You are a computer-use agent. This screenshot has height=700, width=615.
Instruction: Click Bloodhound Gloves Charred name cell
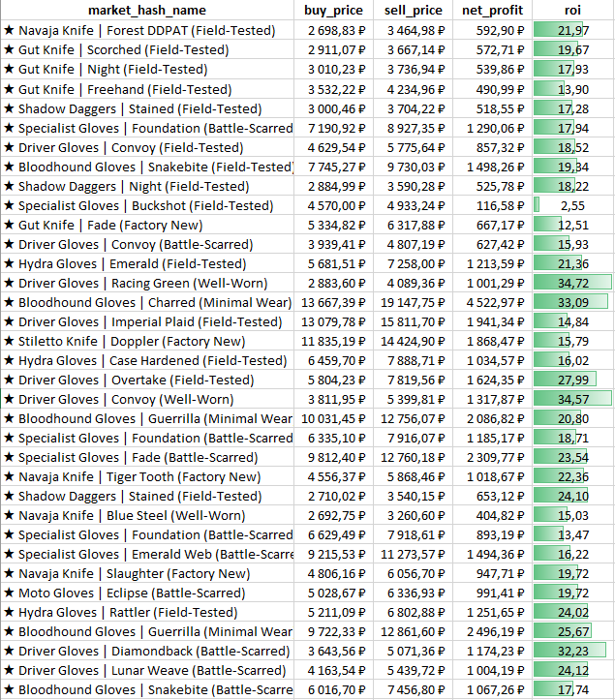pyautogui.click(x=147, y=302)
